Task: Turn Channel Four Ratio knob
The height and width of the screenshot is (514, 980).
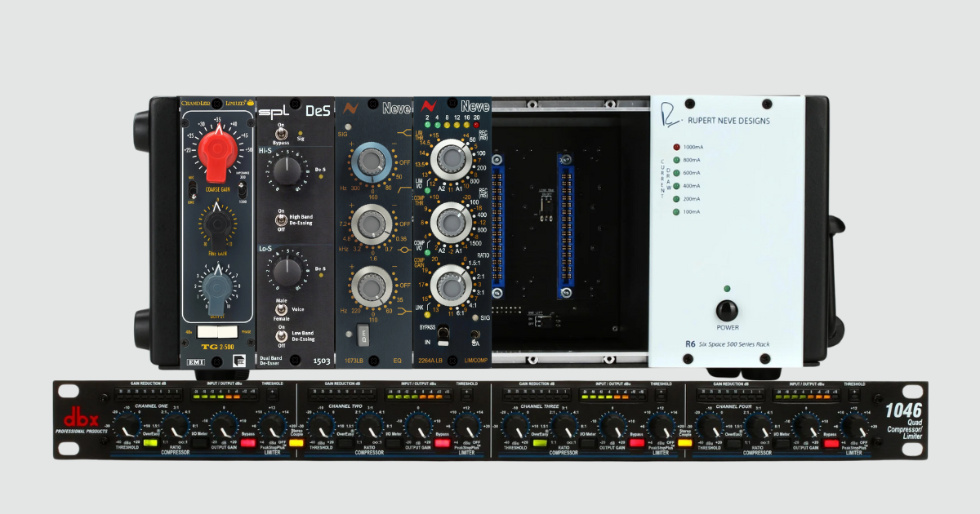Action: pos(759,427)
